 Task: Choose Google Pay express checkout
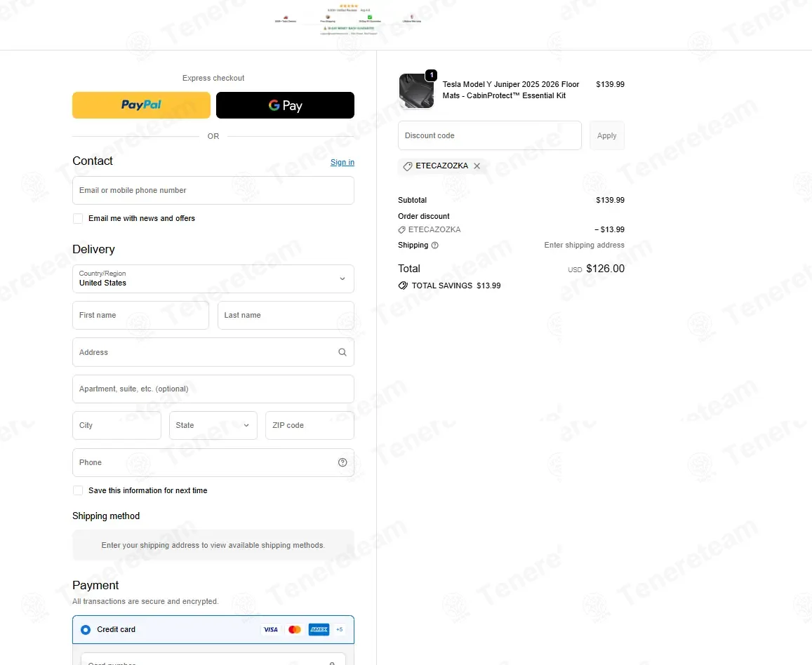[x=286, y=105]
